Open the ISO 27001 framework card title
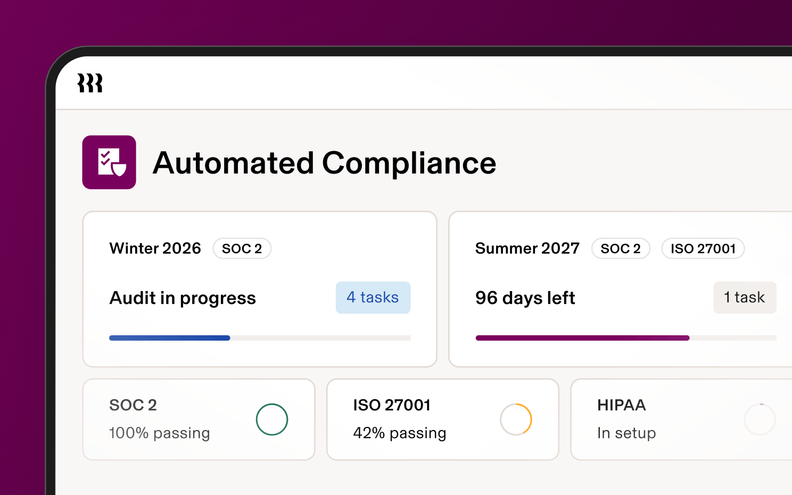 (392, 405)
